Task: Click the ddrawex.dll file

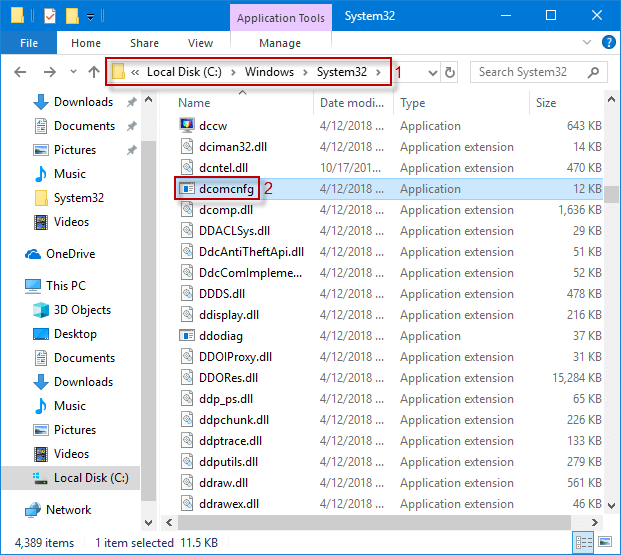Action: click(229, 504)
